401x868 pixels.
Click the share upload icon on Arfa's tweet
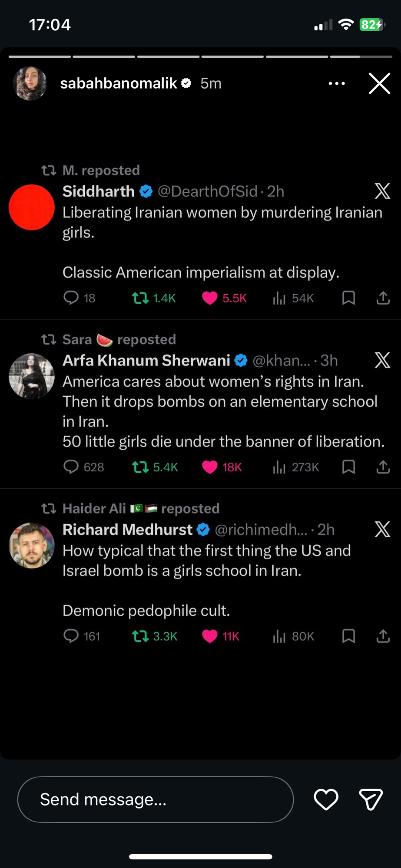click(x=383, y=467)
